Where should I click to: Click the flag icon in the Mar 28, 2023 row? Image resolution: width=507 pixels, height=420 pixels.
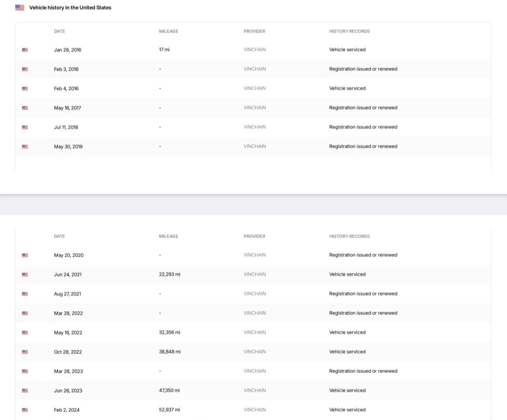pyautogui.click(x=25, y=371)
